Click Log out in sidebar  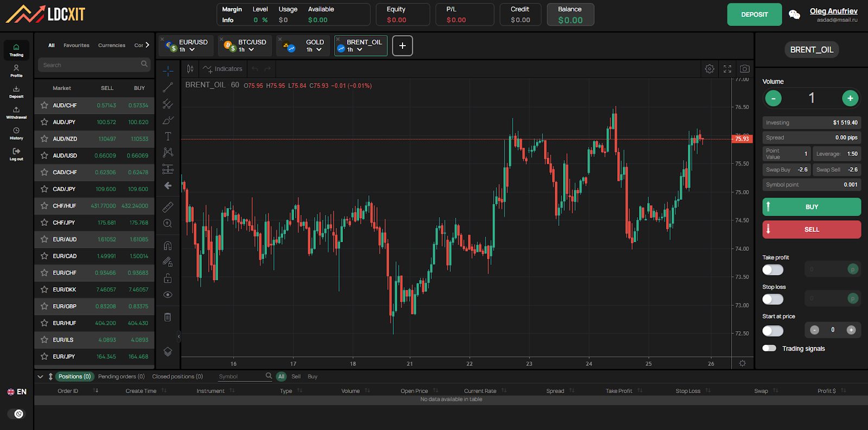(16, 155)
